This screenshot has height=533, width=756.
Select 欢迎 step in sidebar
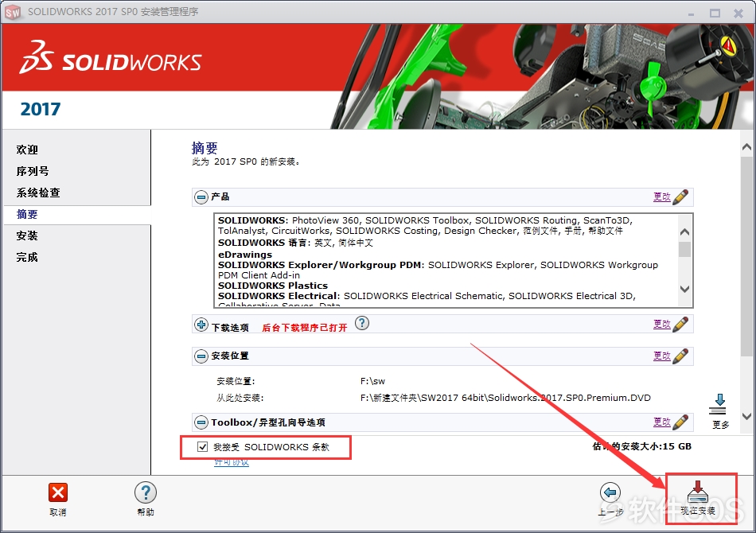(x=27, y=150)
